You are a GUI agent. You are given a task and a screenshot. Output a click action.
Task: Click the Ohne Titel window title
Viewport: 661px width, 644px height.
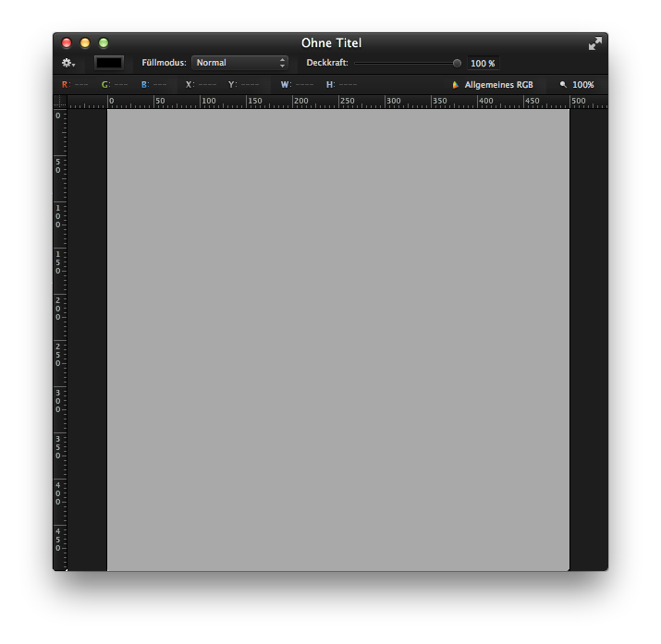[331, 43]
